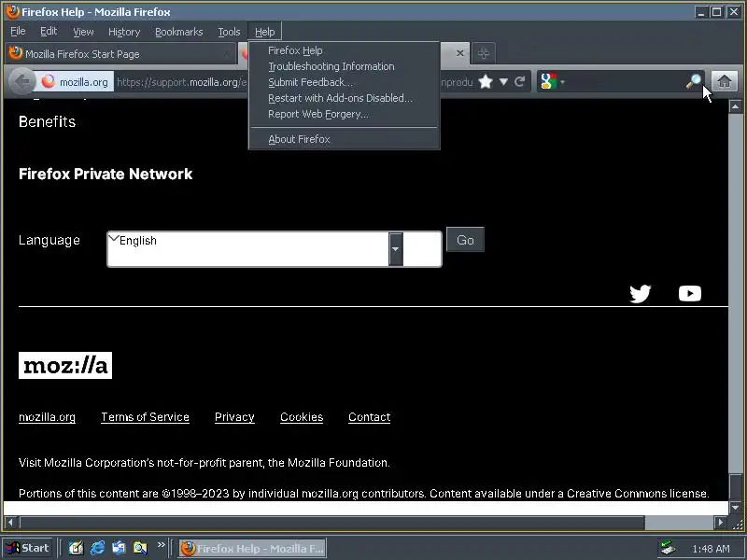Image resolution: width=747 pixels, height=560 pixels.
Task: Open the View menu
Action: (x=83, y=32)
